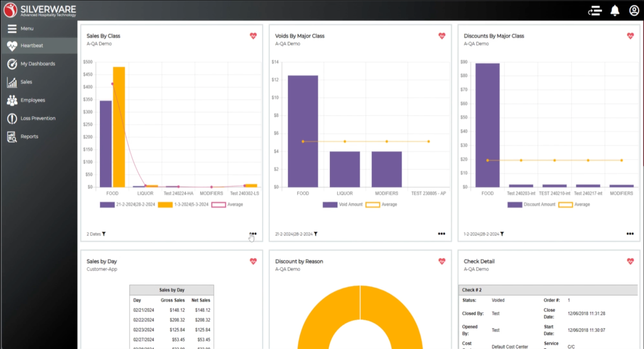Image resolution: width=644 pixels, height=349 pixels.
Task: Toggle heartbeat favorite on Check Detail widget
Action: pos(630,261)
